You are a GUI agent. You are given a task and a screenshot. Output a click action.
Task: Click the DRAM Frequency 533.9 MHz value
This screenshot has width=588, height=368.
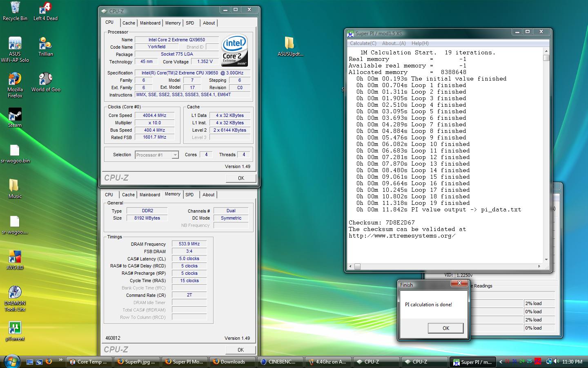[189, 244]
